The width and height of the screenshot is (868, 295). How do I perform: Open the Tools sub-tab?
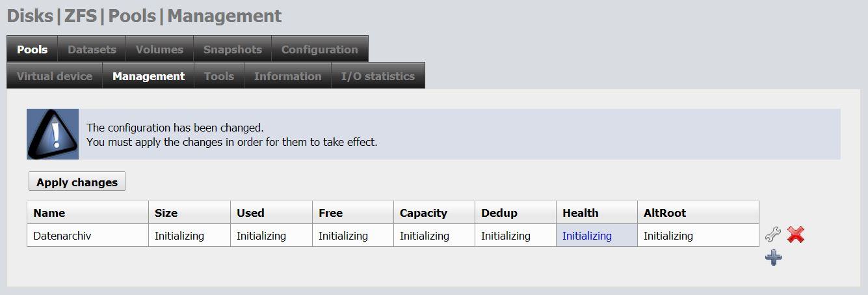point(218,76)
